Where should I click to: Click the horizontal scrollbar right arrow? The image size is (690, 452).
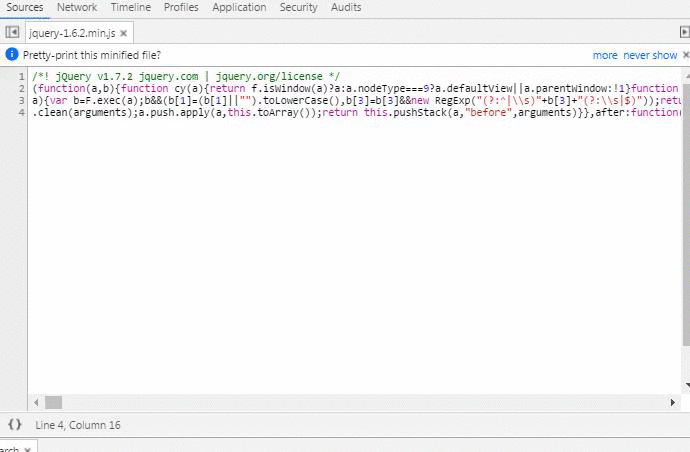(672, 402)
